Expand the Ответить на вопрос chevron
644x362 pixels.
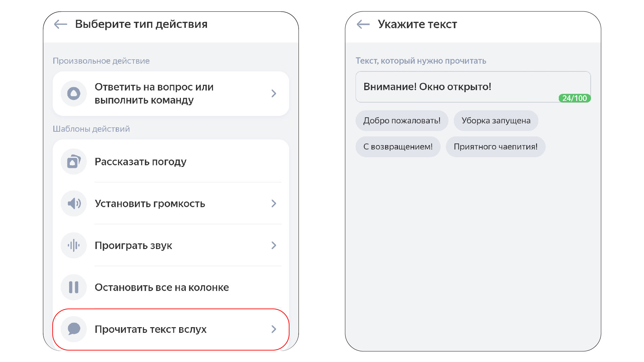tap(274, 94)
